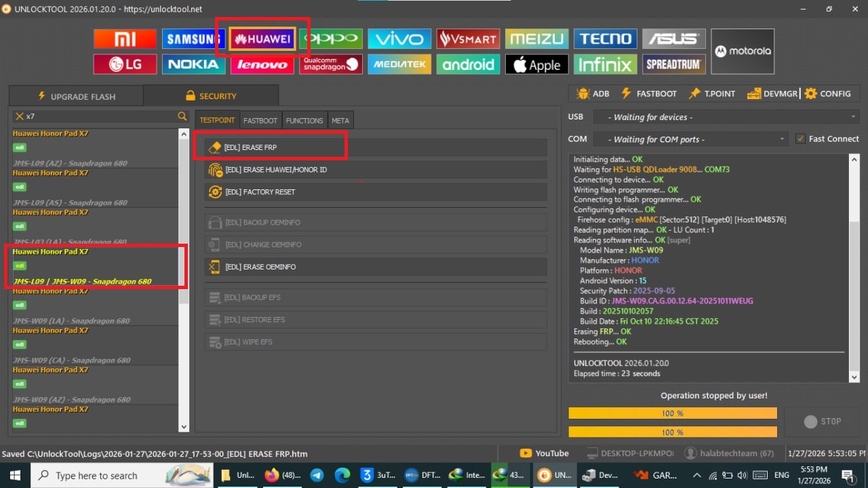Select JMS-L09 (AZ) Honor Pad X7 entry
This screenshot has height=488, width=868.
(94, 149)
